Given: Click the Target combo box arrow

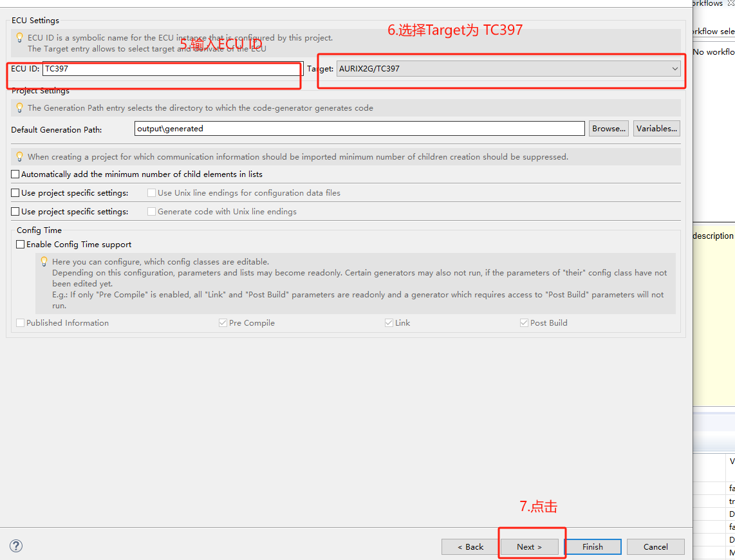Looking at the screenshot, I should [x=675, y=69].
